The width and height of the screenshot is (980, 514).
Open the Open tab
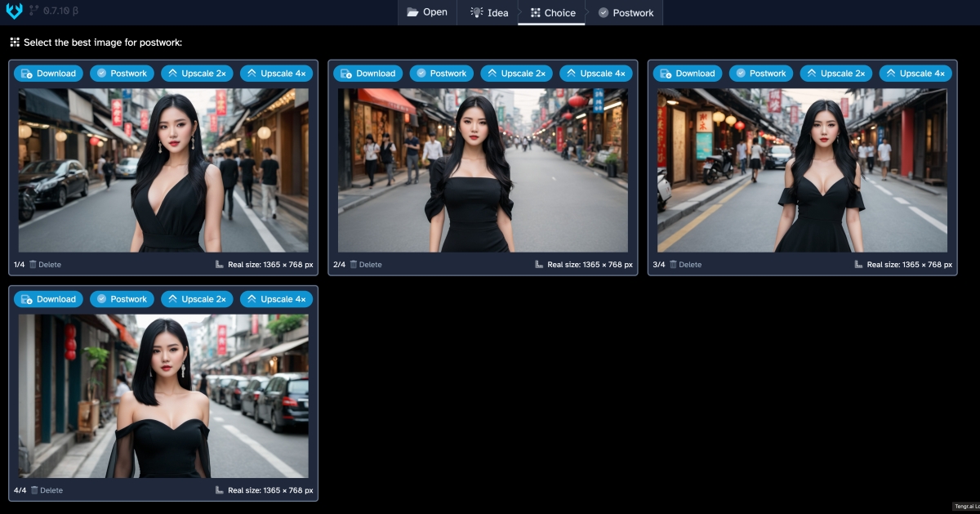(x=427, y=12)
